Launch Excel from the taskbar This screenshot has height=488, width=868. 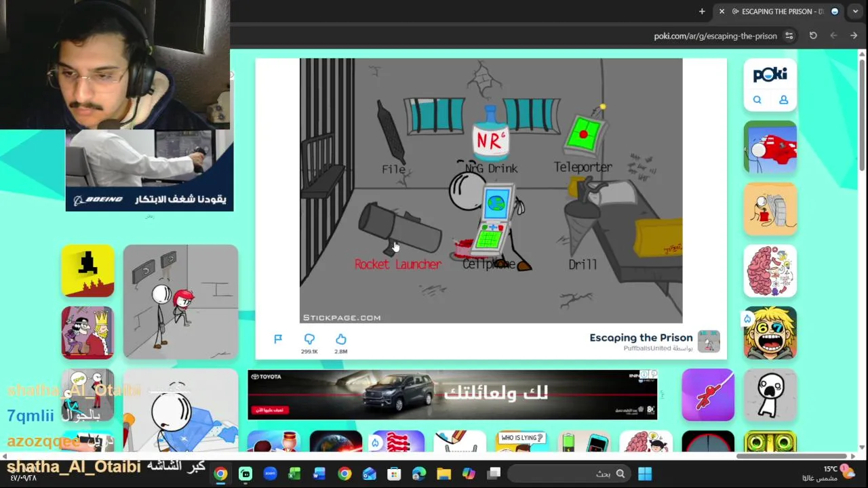coord(294,474)
